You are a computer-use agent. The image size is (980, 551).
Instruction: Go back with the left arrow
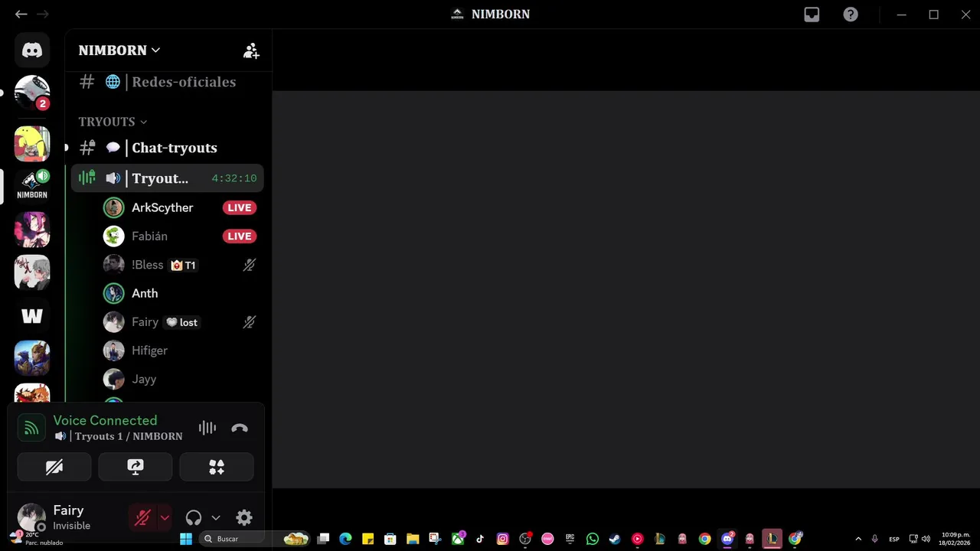21,14
